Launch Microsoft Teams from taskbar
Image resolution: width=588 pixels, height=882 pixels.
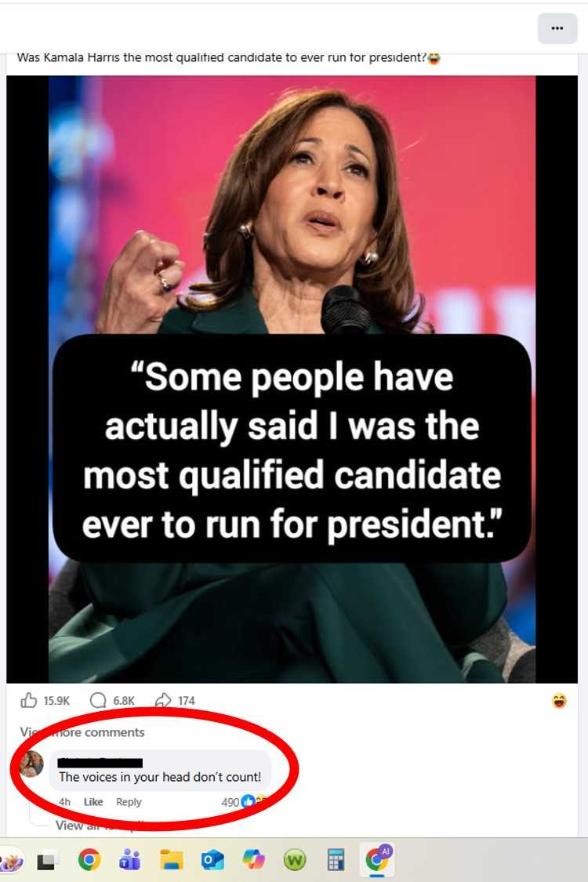pyautogui.click(x=129, y=860)
